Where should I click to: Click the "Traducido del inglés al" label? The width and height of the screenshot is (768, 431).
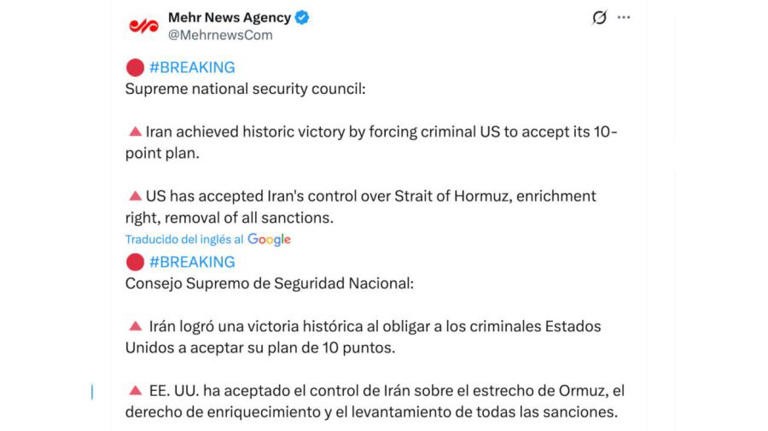click(x=185, y=239)
